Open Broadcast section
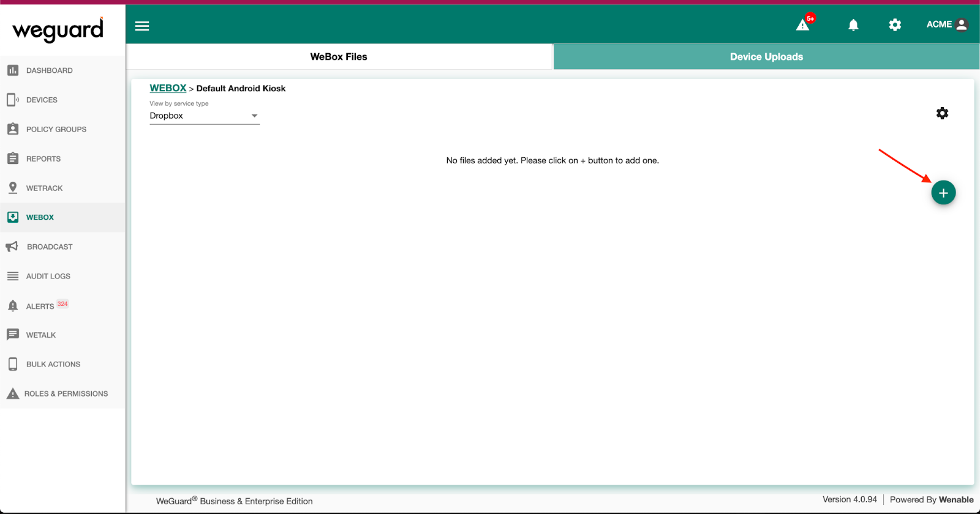This screenshot has height=514, width=980. coord(50,247)
